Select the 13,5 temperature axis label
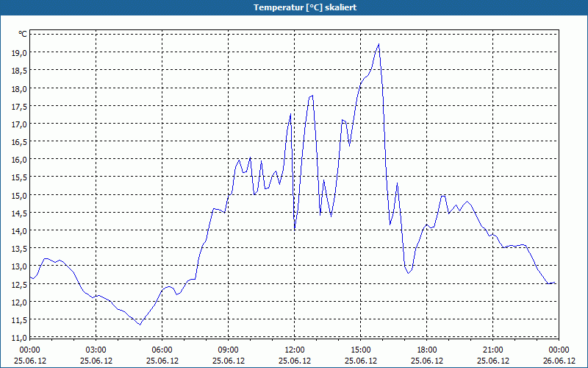Screen dimensions: 588x368 [20, 249]
